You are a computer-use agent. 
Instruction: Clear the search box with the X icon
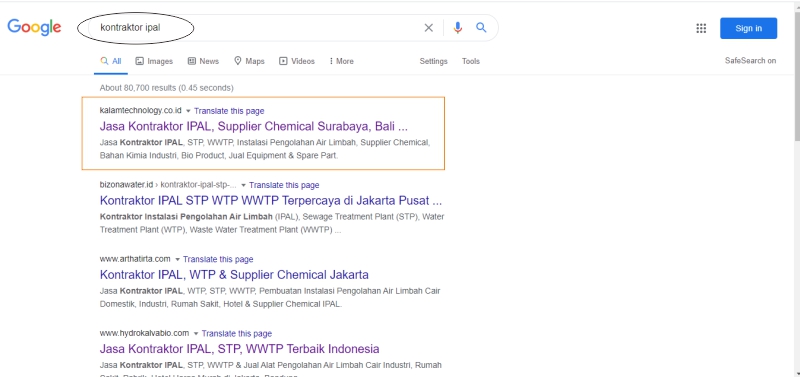click(x=429, y=28)
